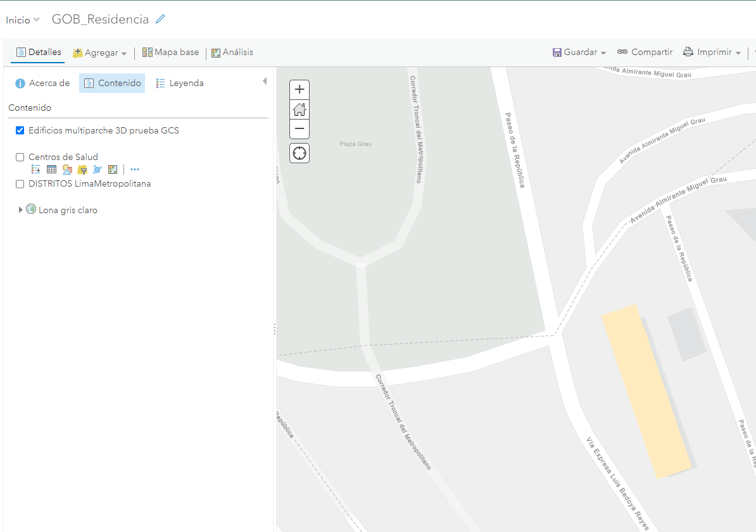Select the Change Style icon under Centros de Salud
Screen dimensions: 756x532
coord(66,169)
